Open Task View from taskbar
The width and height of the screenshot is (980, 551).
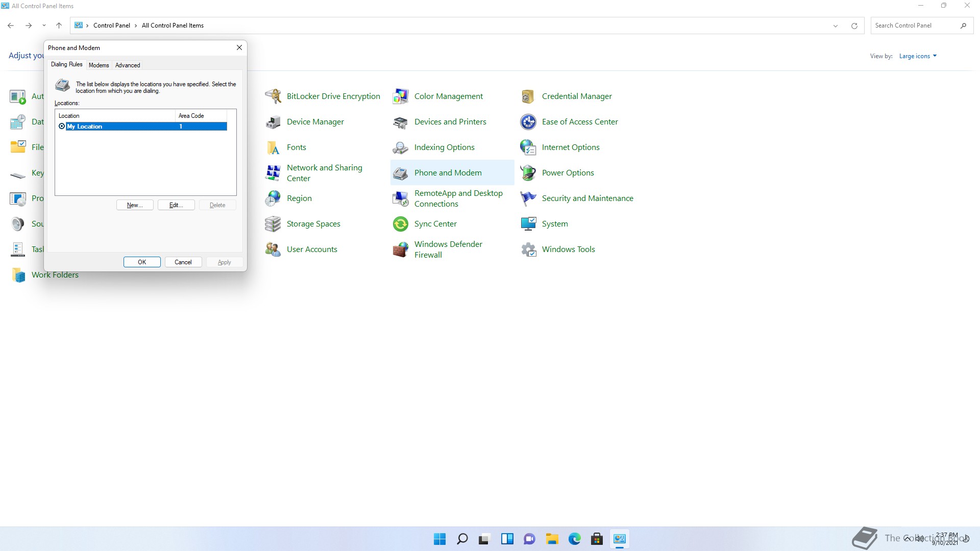[484, 539]
